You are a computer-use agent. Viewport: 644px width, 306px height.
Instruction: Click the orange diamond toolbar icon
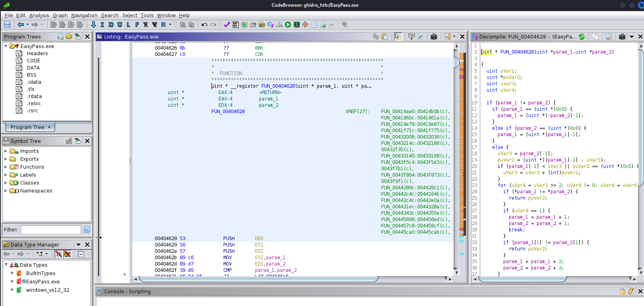coord(305,25)
